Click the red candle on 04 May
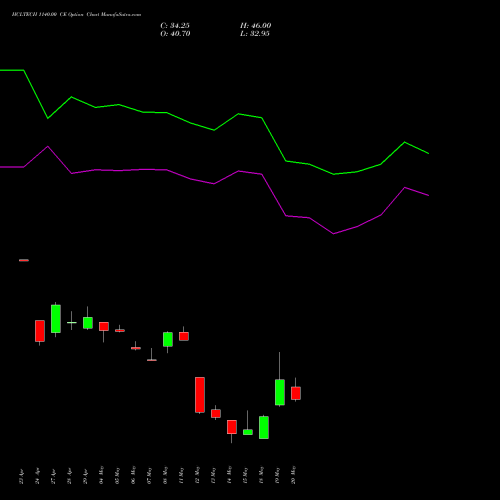The height and width of the screenshot is (500, 500). (104, 326)
